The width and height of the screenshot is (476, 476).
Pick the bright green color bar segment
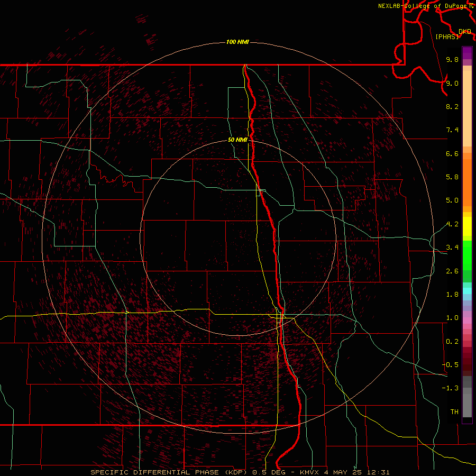pos(467,255)
